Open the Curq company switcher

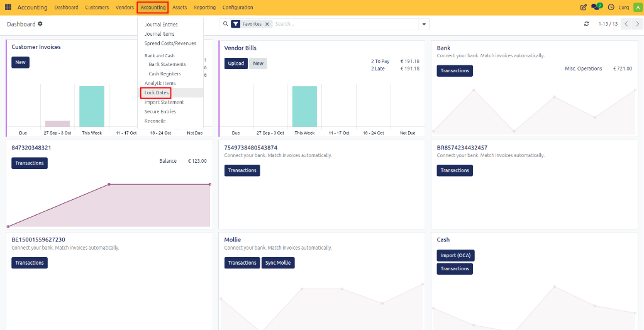(x=623, y=8)
